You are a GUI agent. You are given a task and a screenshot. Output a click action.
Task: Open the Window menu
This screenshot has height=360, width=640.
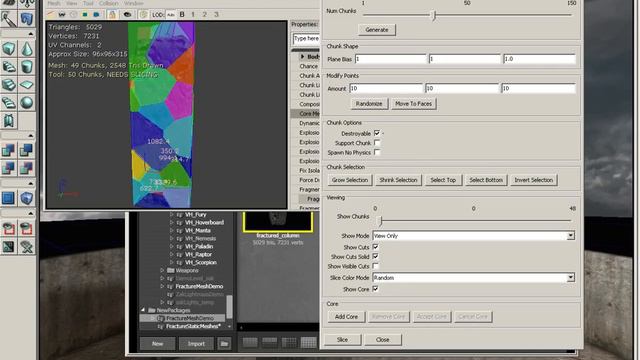[x=133, y=3]
